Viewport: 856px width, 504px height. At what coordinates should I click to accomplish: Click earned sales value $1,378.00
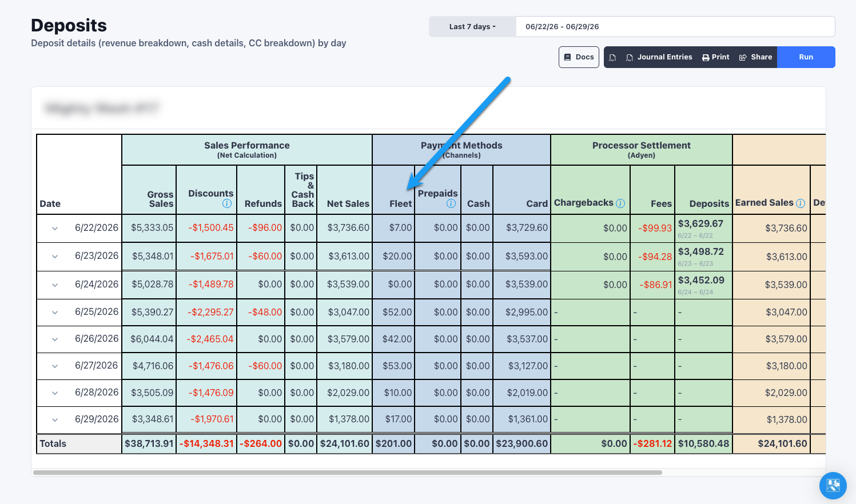click(x=787, y=419)
